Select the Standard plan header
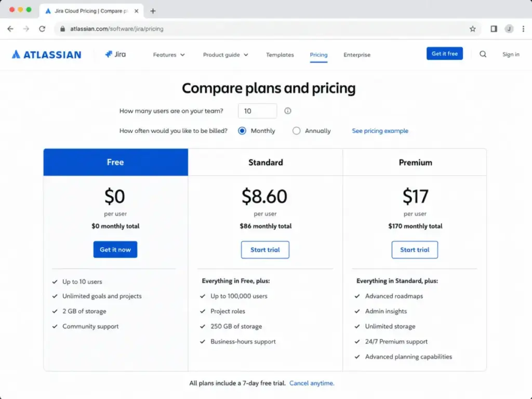532x399 pixels. click(265, 162)
